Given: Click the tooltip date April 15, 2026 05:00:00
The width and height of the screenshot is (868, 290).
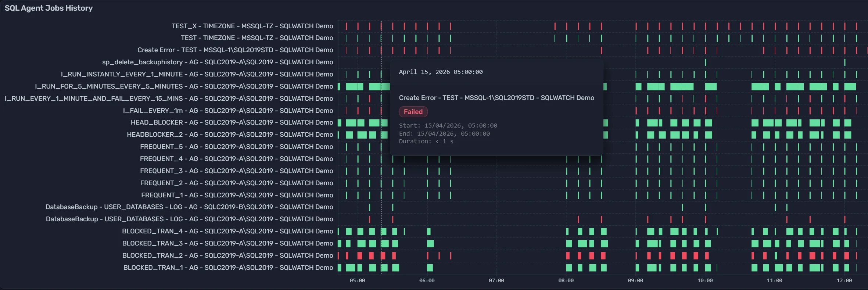Looking at the screenshot, I should [x=441, y=72].
